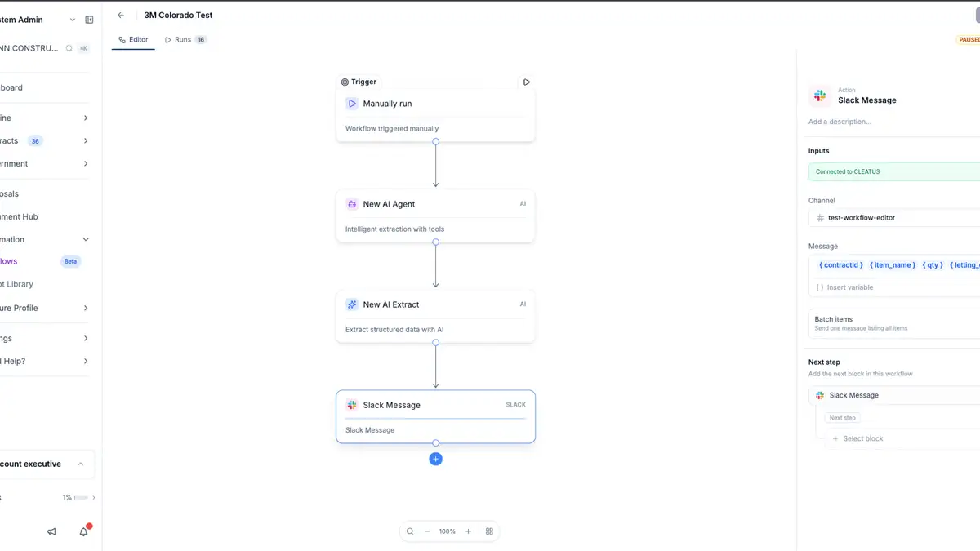Add a block with the blue plus button
Viewport: 980px width, 551px height.
(435, 459)
